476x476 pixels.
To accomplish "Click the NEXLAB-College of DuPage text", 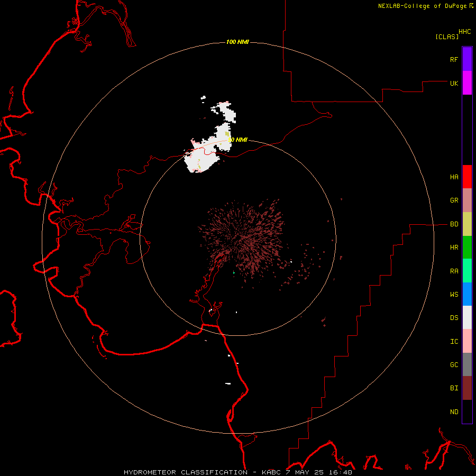I will 422,6.
